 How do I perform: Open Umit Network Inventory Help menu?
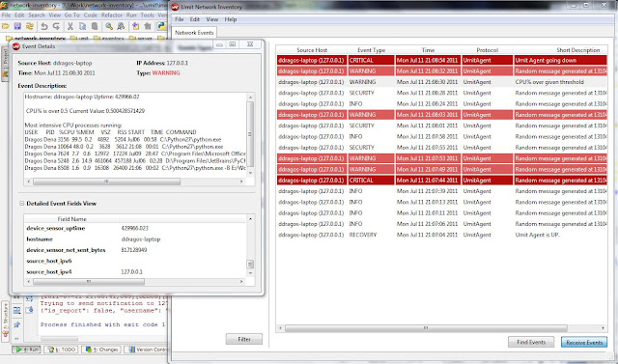click(x=231, y=19)
